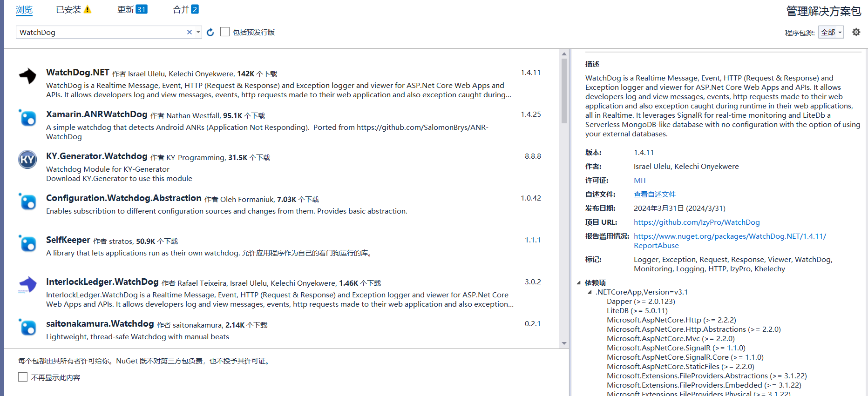
Task: Select the saitonakamura.Watchdog package title
Action: click(100, 323)
